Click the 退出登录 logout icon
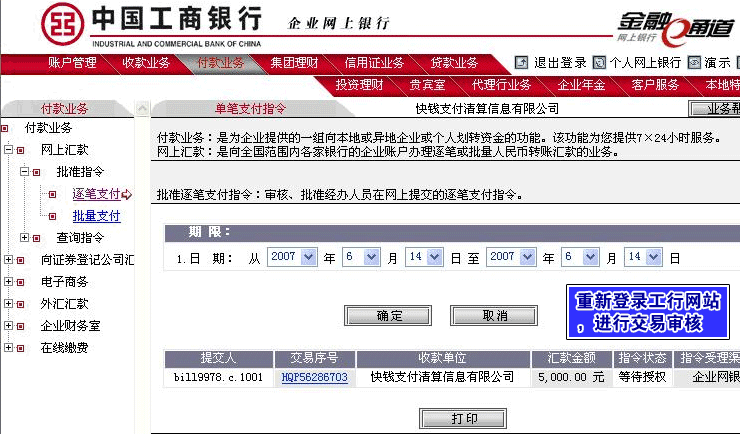 click(521, 62)
